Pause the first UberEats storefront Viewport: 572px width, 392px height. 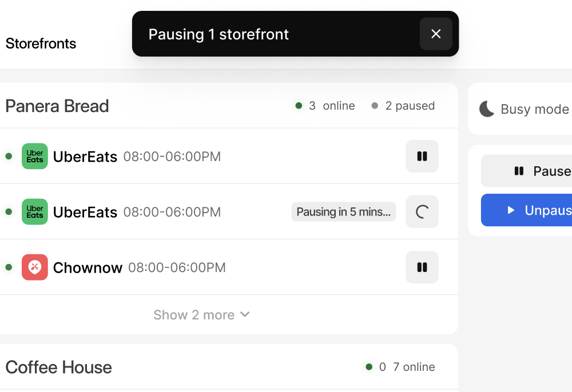click(x=422, y=157)
